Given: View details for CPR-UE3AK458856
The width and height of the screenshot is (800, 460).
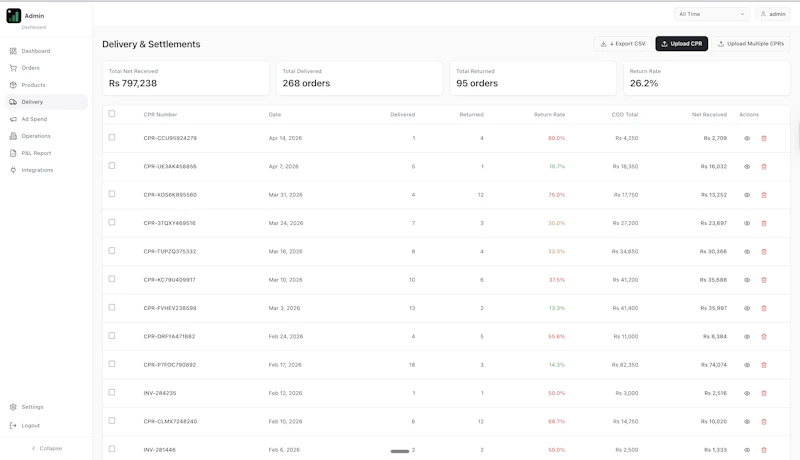Looking at the screenshot, I should (x=747, y=167).
